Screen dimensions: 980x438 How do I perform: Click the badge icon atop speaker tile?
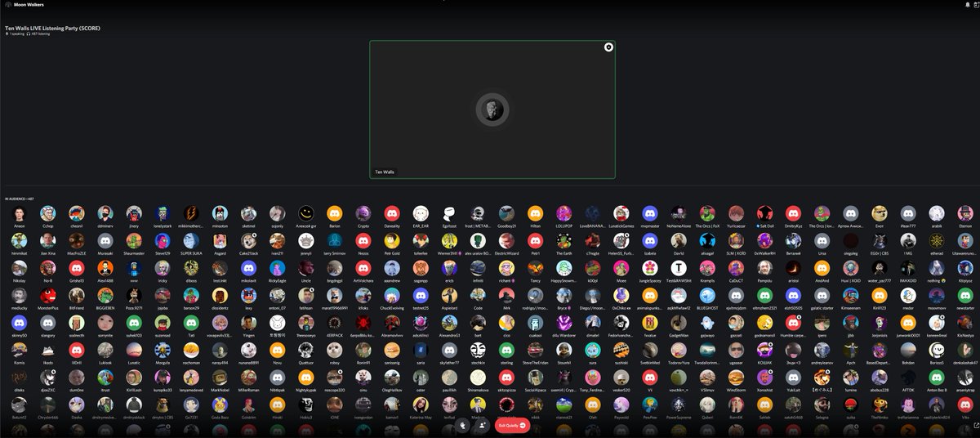pos(608,47)
